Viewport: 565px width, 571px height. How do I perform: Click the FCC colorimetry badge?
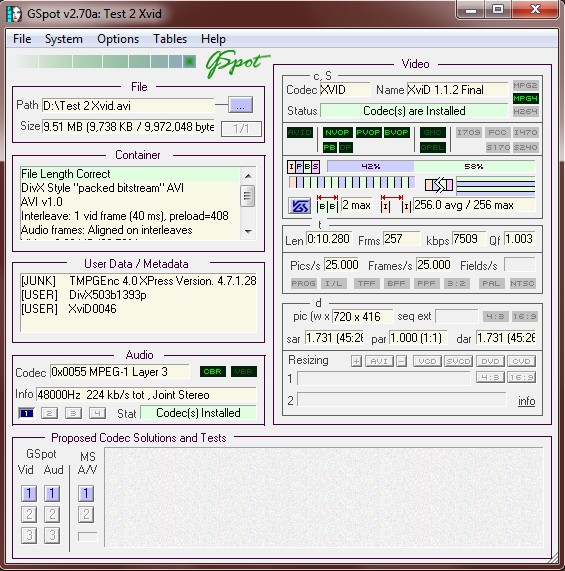click(x=497, y=132)
